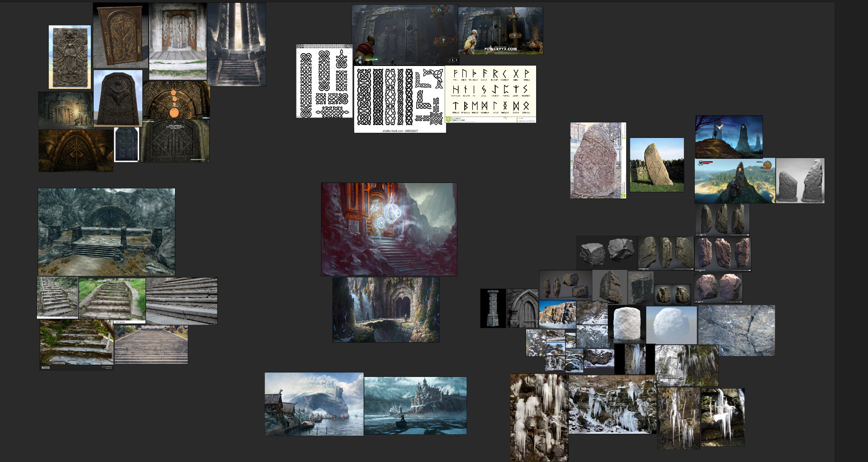The image size is (868, 462).
Task: Click the icicles on black background image
Action: [x=634, y=360]
